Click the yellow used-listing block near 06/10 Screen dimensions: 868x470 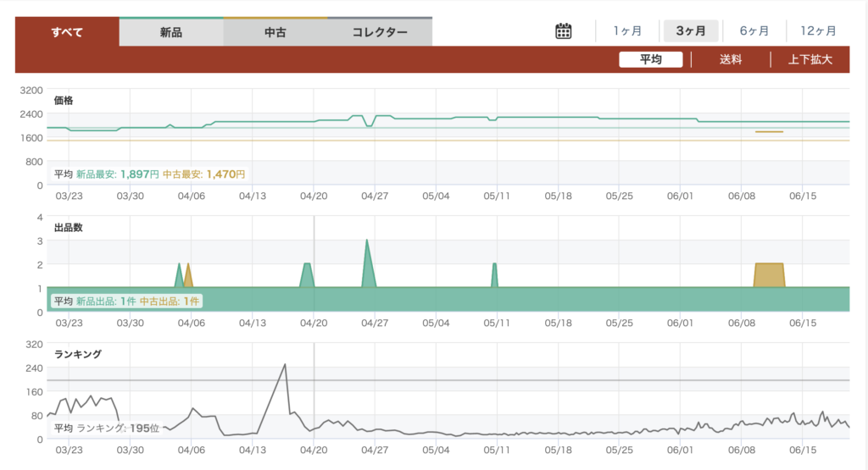click(769, 275)
